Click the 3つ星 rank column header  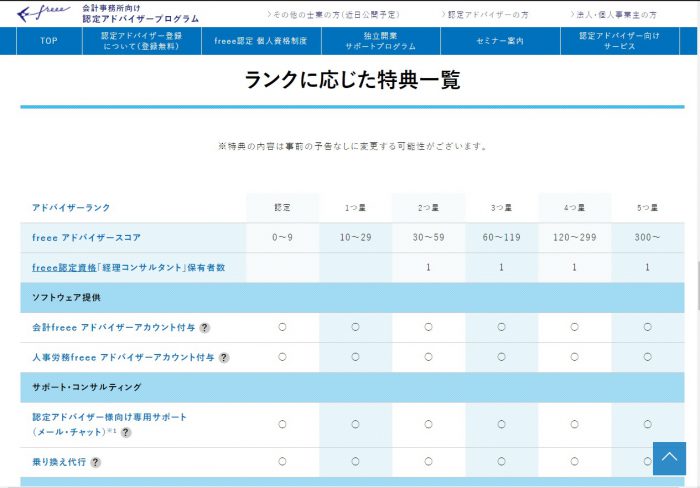[x=501, y=208]
